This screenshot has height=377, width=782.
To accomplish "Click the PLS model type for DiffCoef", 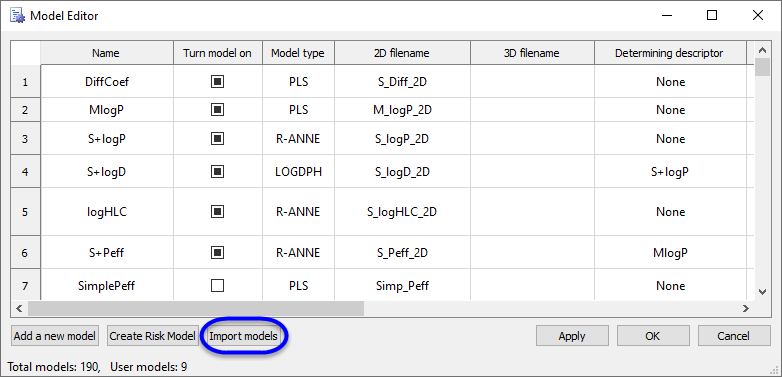I will pyautogui.click(x=298, y=82).
